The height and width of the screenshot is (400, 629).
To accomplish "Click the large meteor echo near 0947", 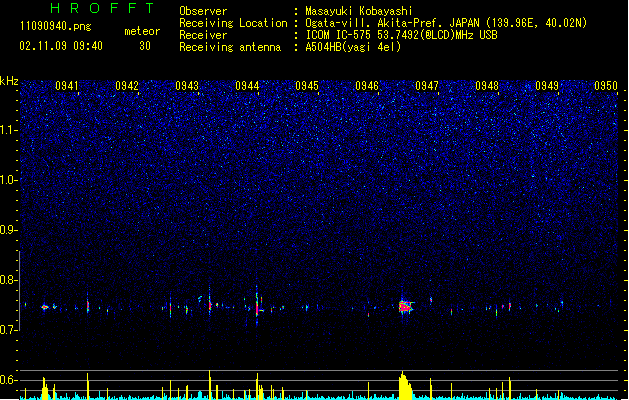I will click(x=406, y=307).
